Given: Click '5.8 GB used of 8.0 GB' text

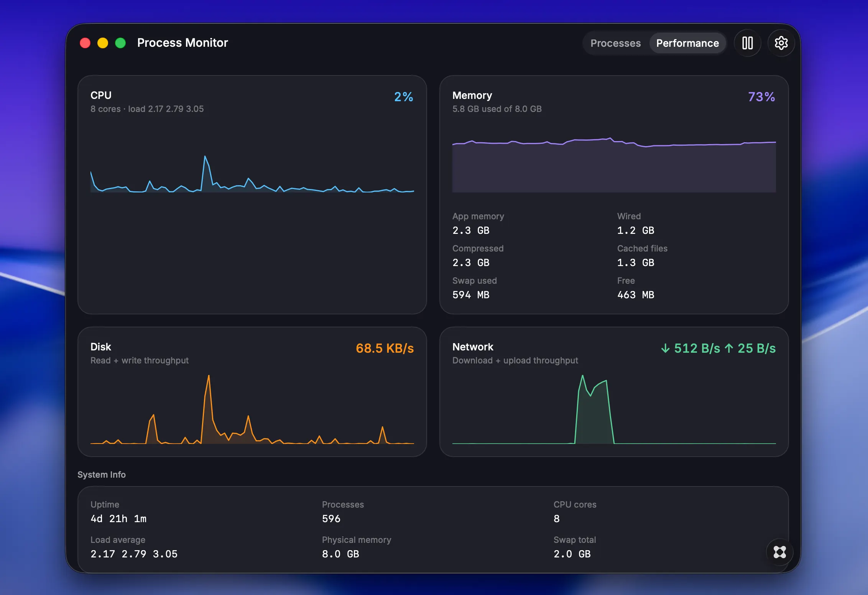Looking at the screenshot, I should tap(497, 109).
